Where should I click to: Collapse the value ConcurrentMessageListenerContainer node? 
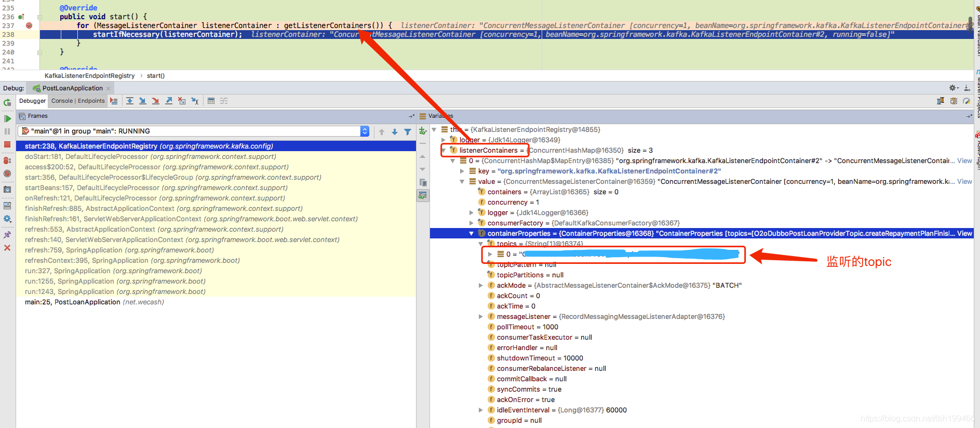[x=462, y=182]
